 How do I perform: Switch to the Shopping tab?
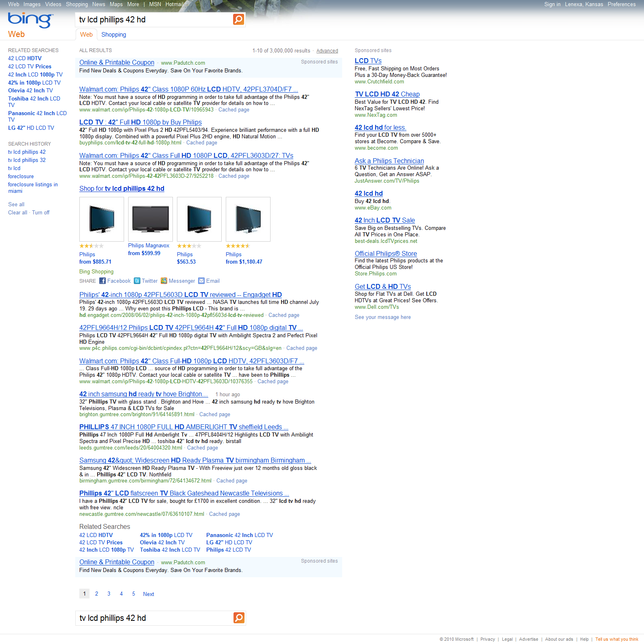tap(114, 35)
